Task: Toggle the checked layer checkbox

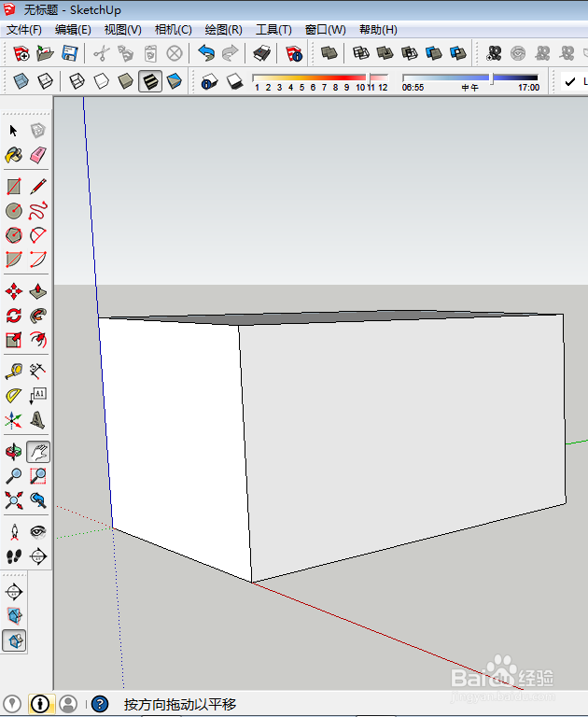Action: 569,82
